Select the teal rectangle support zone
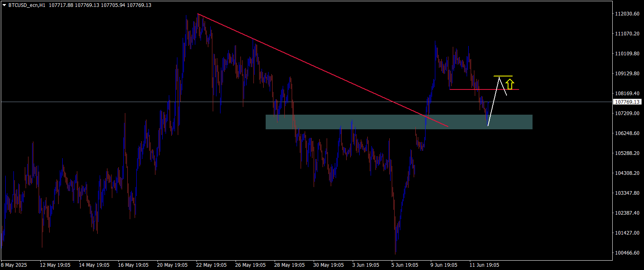The height and width of the screenshot is (270, 644). coord(399,122)
